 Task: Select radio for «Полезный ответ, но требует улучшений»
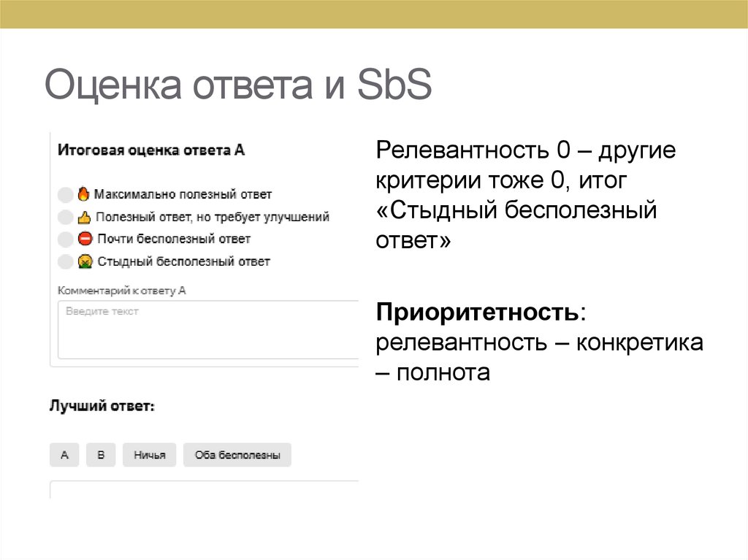click(64, 216)
